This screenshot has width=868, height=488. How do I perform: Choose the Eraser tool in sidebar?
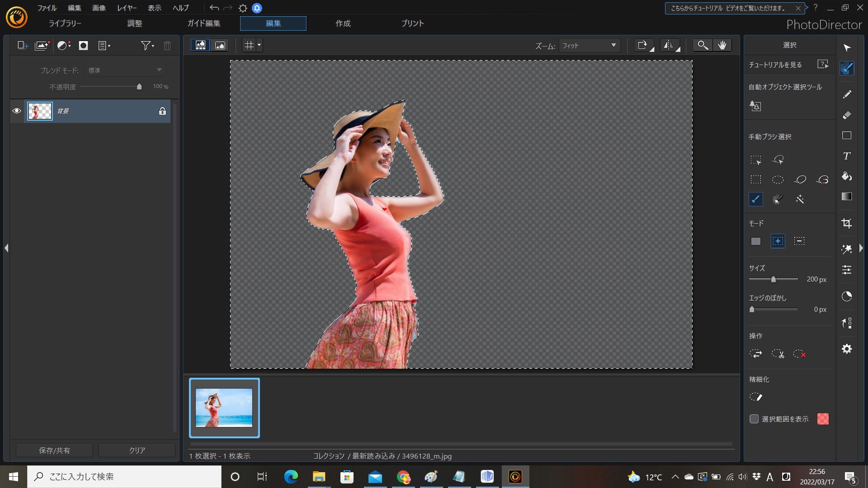[847, 115]
